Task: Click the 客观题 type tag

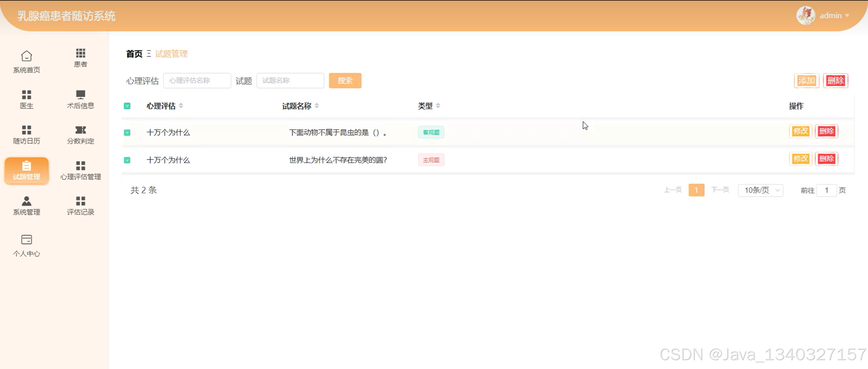Action: (431, 132)
